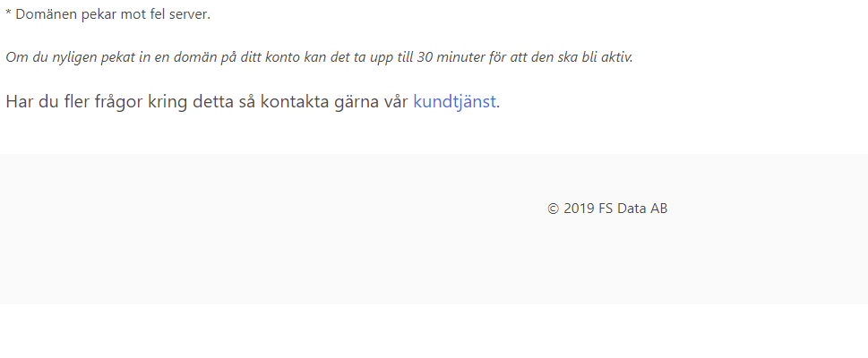Click the 'Domänen pekar mot fel server' line
The image size is (868, 358).
[108, 14]
